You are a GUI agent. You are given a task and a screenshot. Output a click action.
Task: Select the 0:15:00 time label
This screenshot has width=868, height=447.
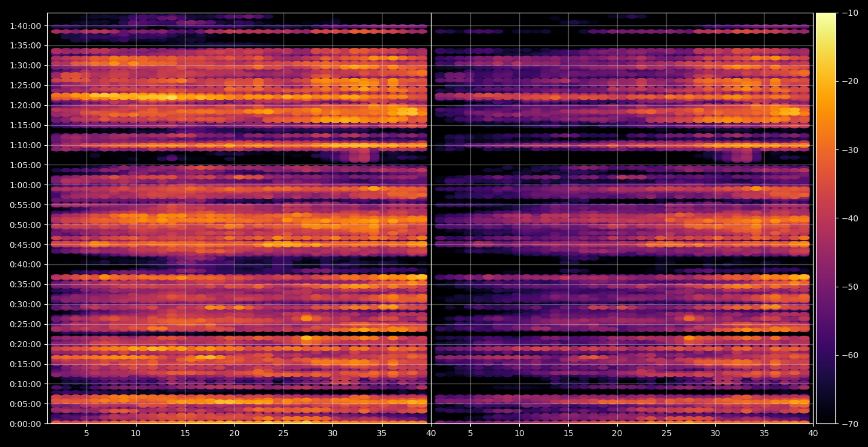coord(25,364)
